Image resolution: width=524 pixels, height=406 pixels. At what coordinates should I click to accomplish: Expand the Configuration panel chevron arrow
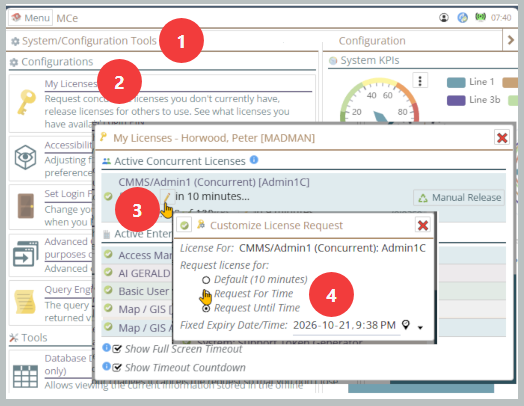[510, 40]
